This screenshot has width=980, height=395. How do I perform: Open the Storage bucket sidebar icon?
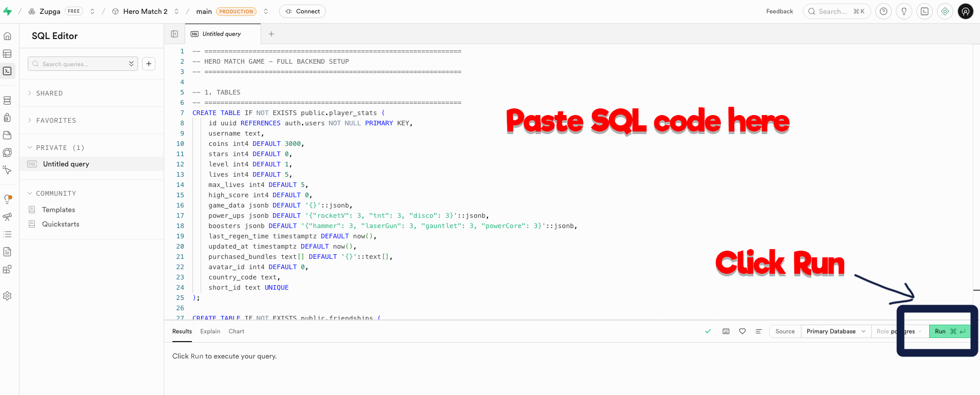[x=7, y=135]
